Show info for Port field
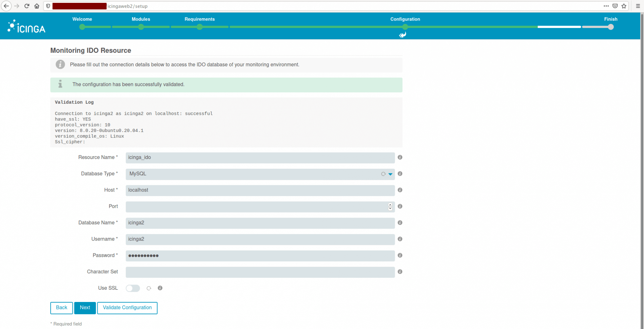The image size is (644, 329). [400, 206]
